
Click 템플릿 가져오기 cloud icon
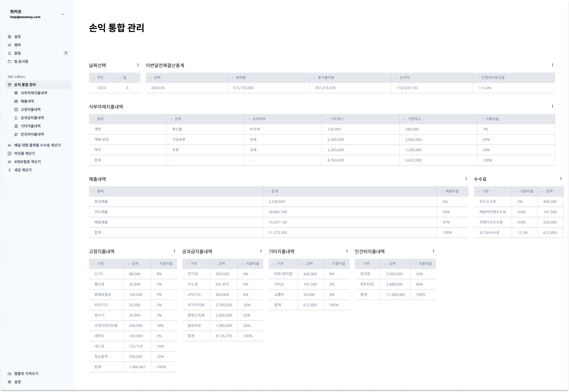(10, 374)
